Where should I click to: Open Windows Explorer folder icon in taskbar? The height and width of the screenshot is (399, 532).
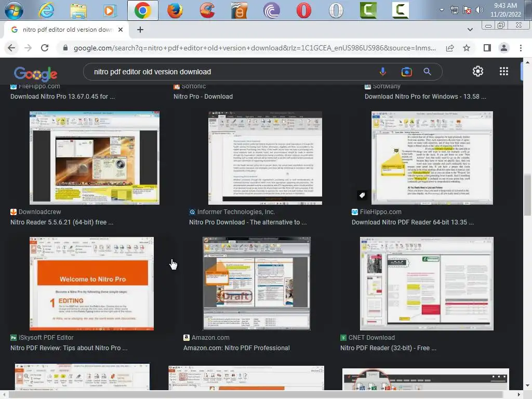coord(78,10)
